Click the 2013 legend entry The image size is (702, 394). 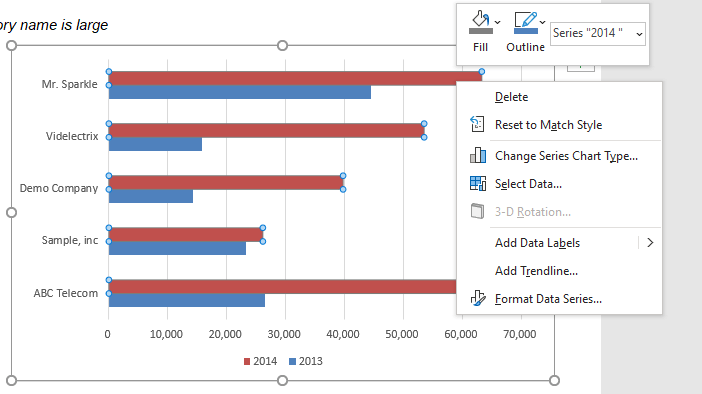pyautogui.click(x=306, y=361)
